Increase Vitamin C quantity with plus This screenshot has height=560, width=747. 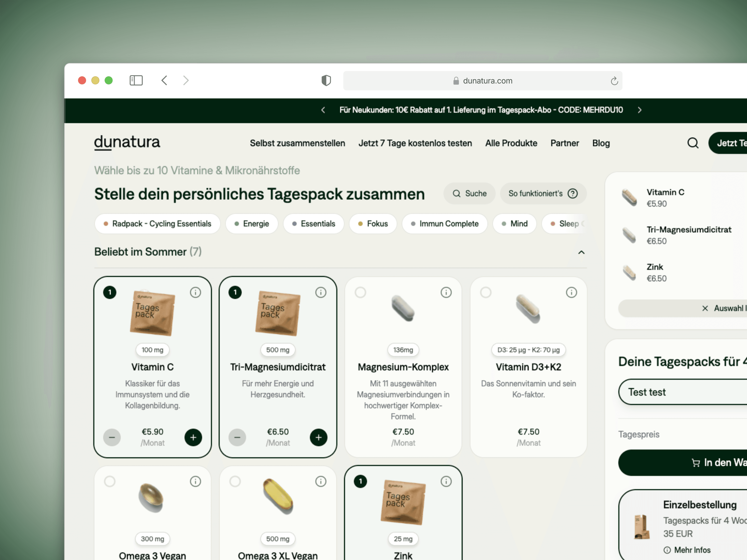click(193, 437)
